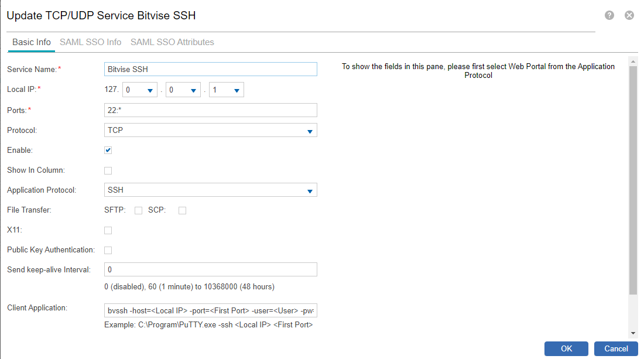
Task: Click the Send keep-alive Interval field
Action: coord(210,269)
